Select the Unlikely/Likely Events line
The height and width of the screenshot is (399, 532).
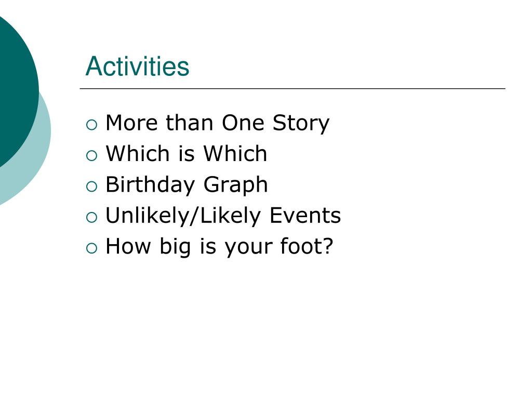(223, 216)
